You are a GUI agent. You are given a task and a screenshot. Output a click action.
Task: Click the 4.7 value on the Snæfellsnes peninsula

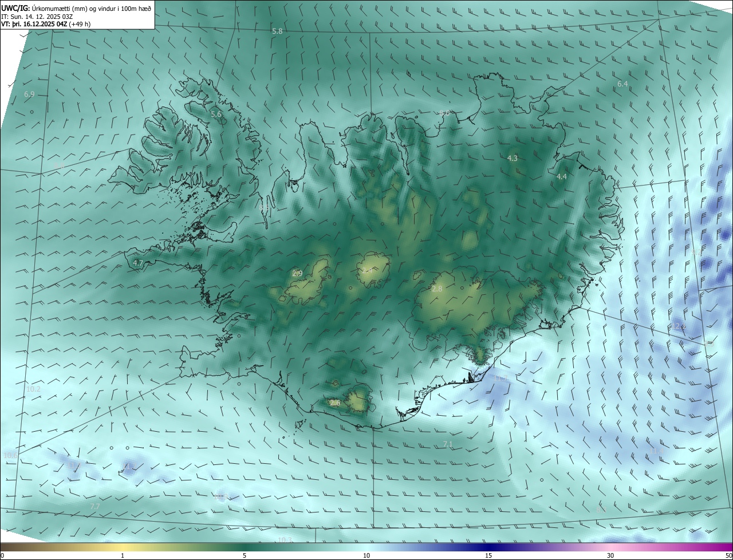pyautogui.click(x=138, y=263)
